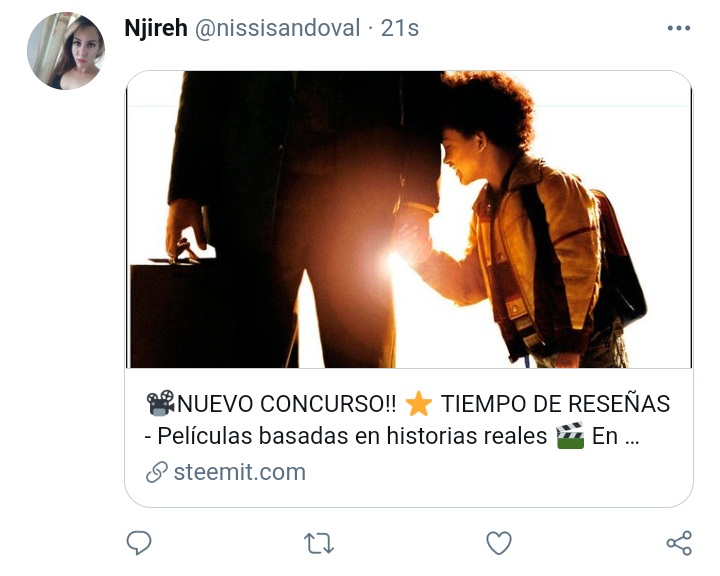Screen dimensions: 720x576
Task: Retweet this post using the arrows icon
Action: pyautogui.click(x=319, y=543)
